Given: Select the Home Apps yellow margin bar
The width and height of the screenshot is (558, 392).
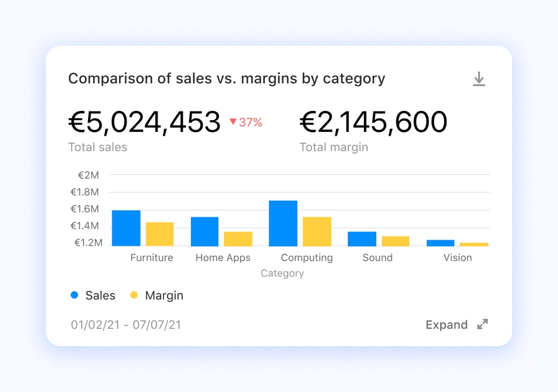Looking at the screenshot, I should click(x=238, y=238).
